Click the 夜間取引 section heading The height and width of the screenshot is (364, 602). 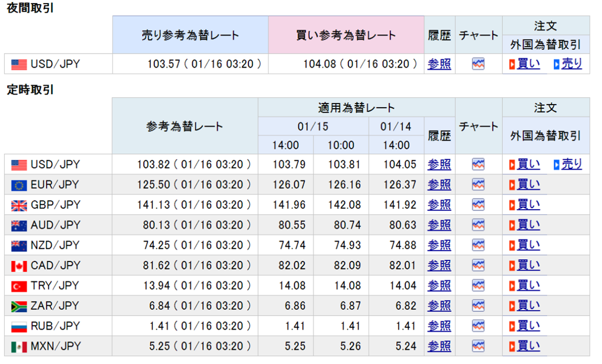[30, 8]
